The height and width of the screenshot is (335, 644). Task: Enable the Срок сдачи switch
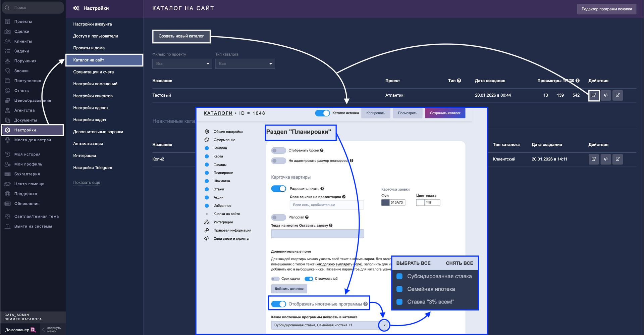275,279
